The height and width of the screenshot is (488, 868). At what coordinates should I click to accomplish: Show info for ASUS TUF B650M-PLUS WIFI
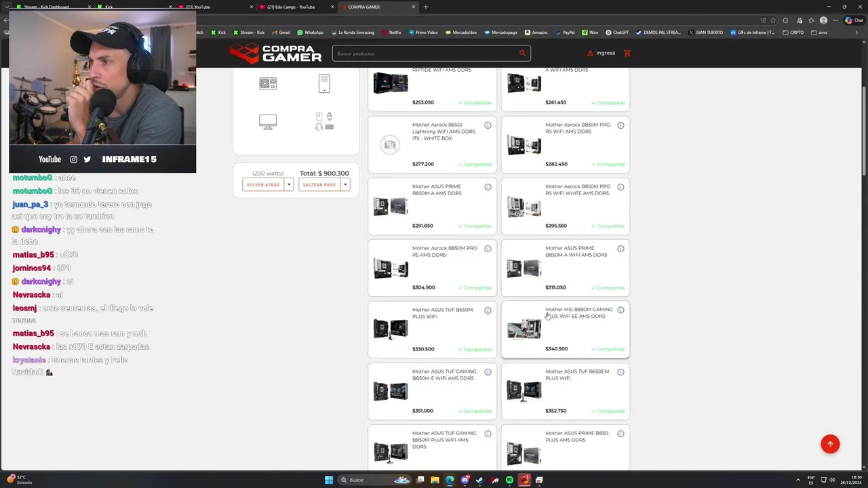(x=488, y=310)
